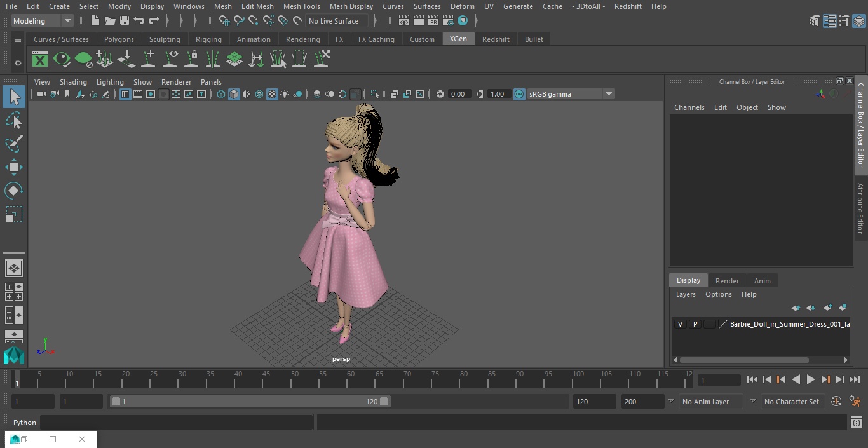Click the Python command line label
Screen dimensions: 868x448
(x=25, y=423)
